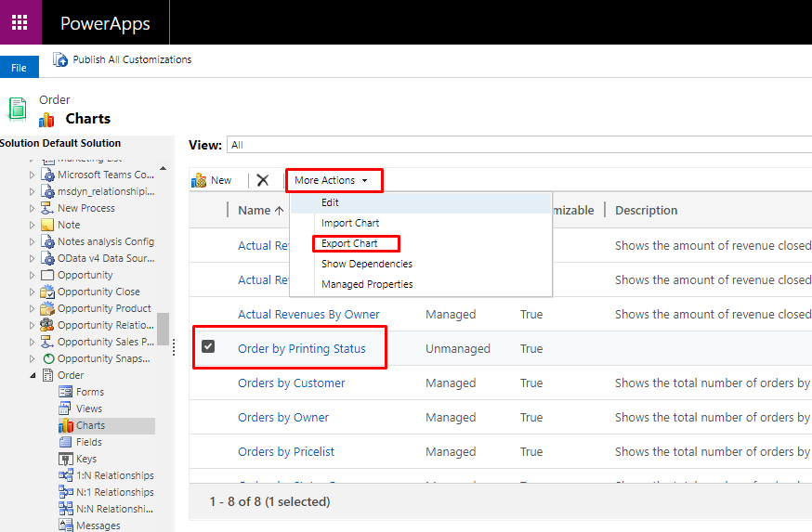Select the Forms tree item label
The height and width of the screenshot is (532, 812).
90,392
